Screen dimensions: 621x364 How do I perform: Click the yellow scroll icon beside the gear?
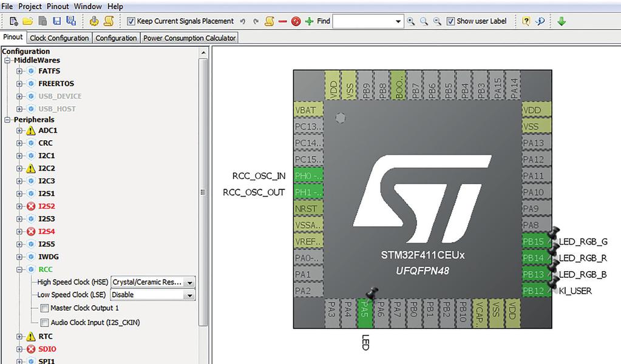[x=109, y=21]
